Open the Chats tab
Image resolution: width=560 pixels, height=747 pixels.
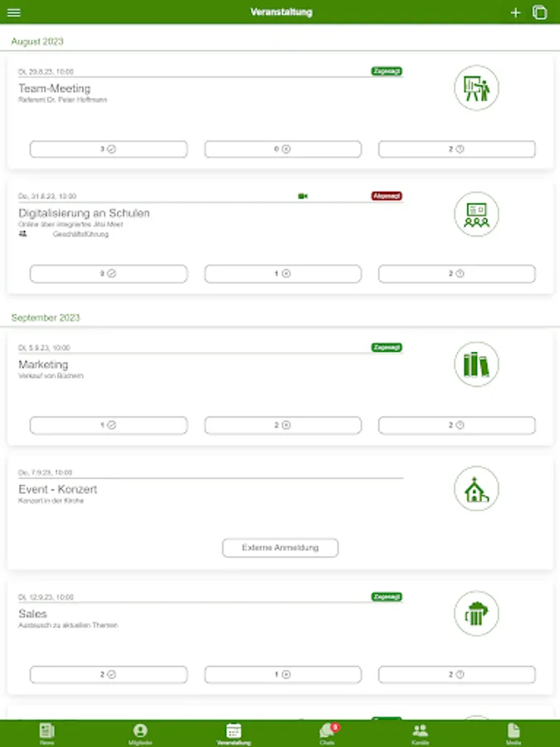pos(327,733)
